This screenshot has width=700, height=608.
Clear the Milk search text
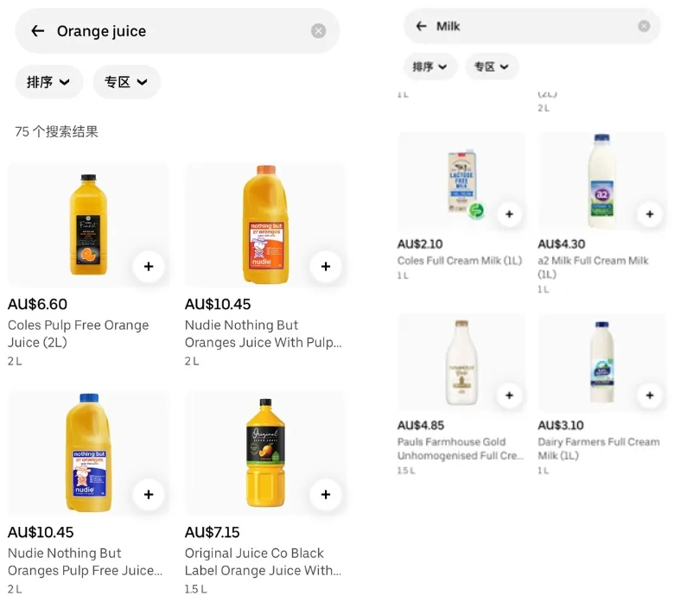coord(644,27)
